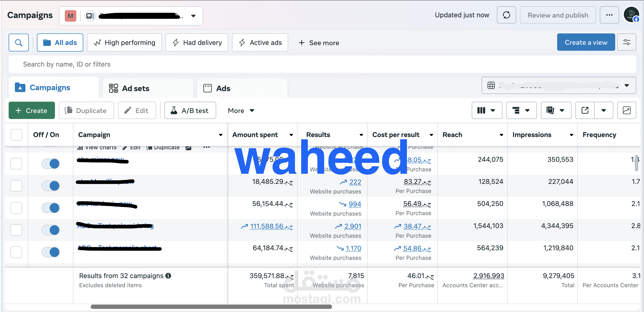Click the Create a view button

tap(585, 42)
